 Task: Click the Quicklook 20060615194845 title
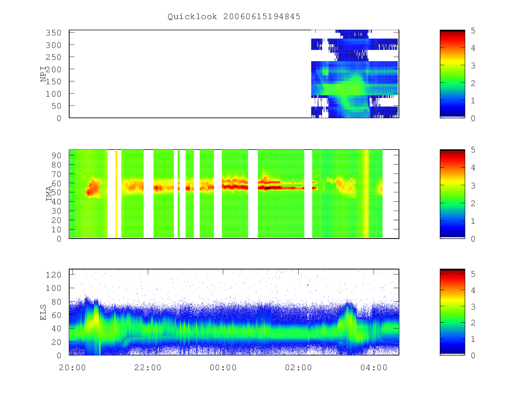(234, 17)
